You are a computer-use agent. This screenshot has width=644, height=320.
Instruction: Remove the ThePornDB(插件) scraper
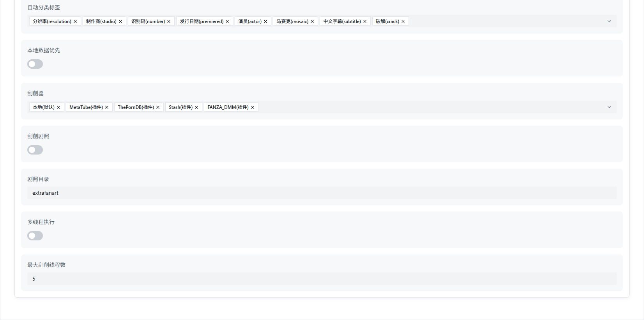tap(158, 107)
